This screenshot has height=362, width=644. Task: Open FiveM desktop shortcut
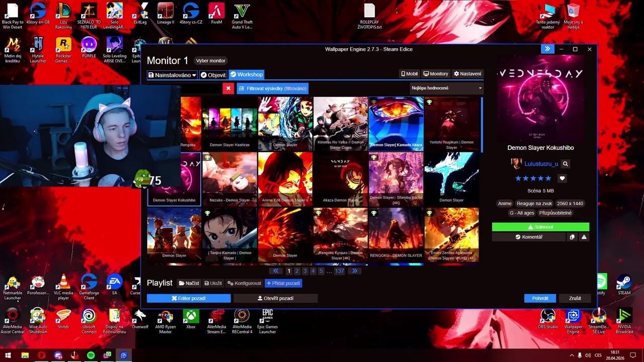[x=216, y=14]
